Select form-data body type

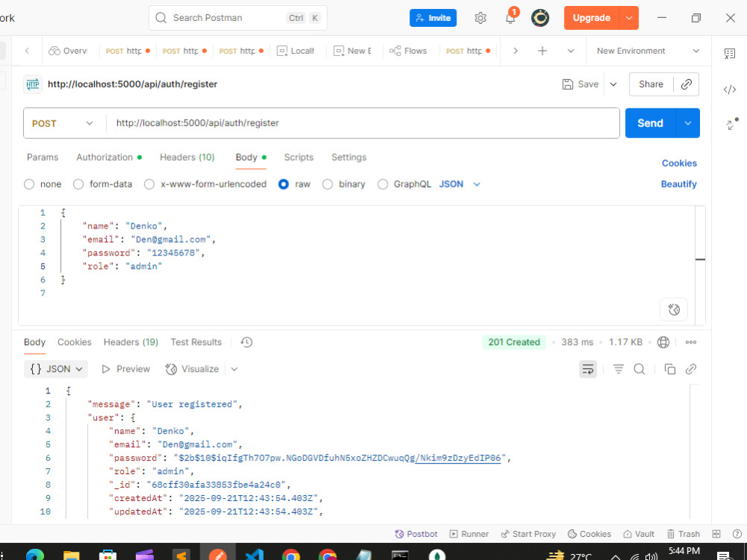coord(78,184)
